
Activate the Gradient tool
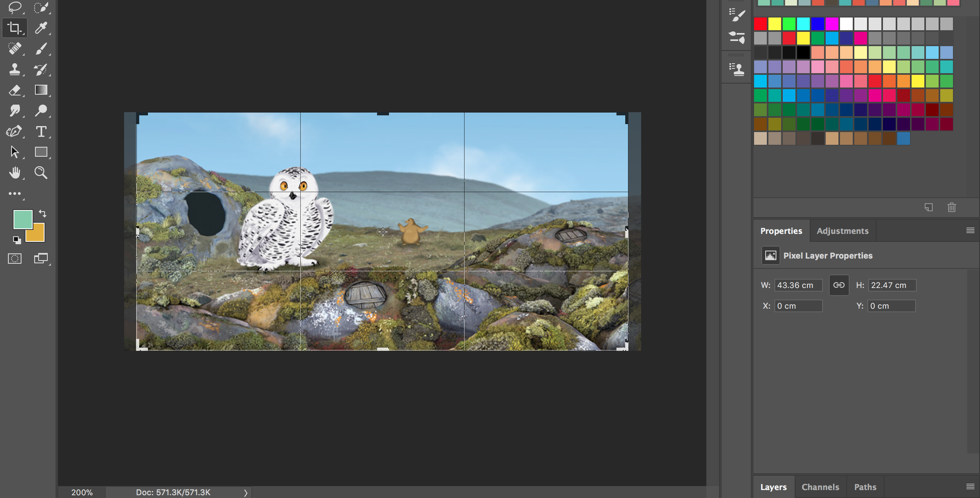(41, 90)
